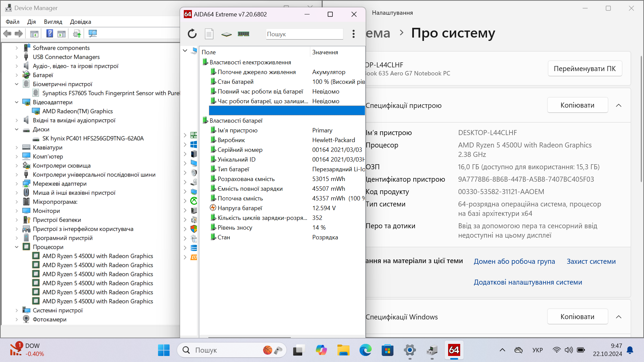Open the Windows Start menu
Viewport: 644px width, 362px height.
pos(164,350)
